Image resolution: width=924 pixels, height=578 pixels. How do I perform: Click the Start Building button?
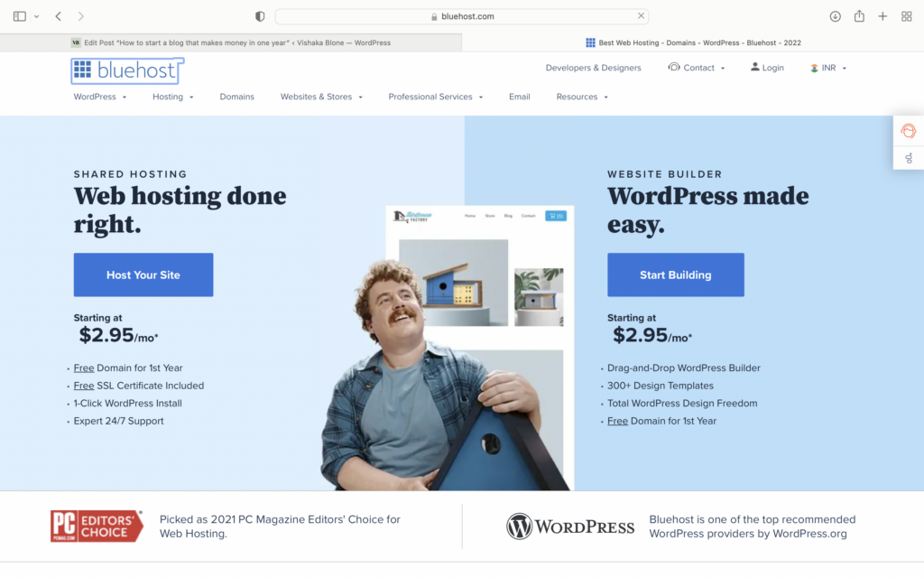point(675,275)
